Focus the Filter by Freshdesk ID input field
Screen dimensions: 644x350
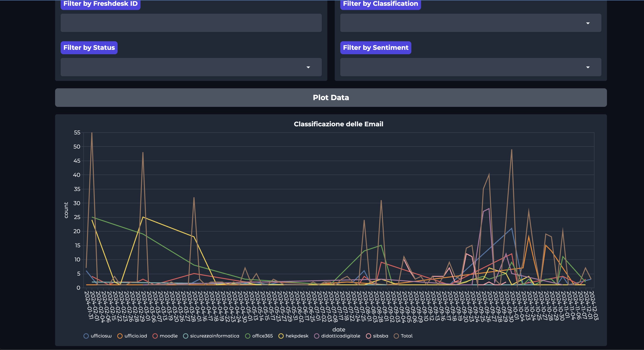[191, 23]
